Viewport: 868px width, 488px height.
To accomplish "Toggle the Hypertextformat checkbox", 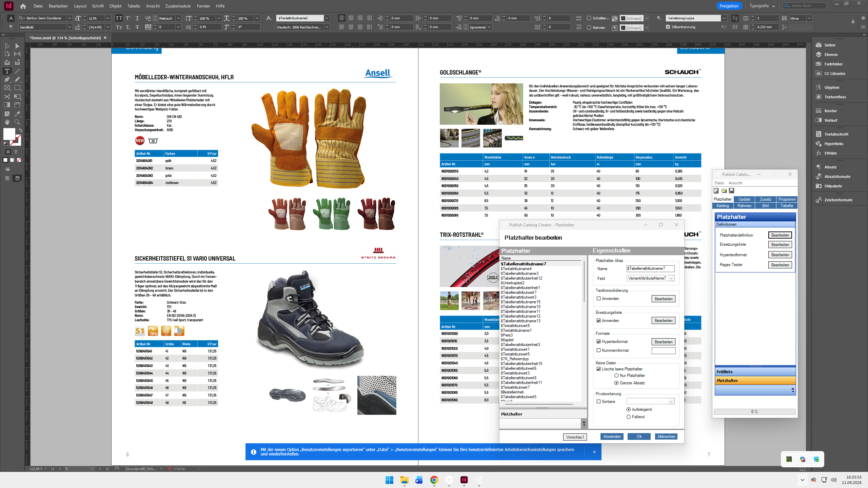I will tap(598, 342).
